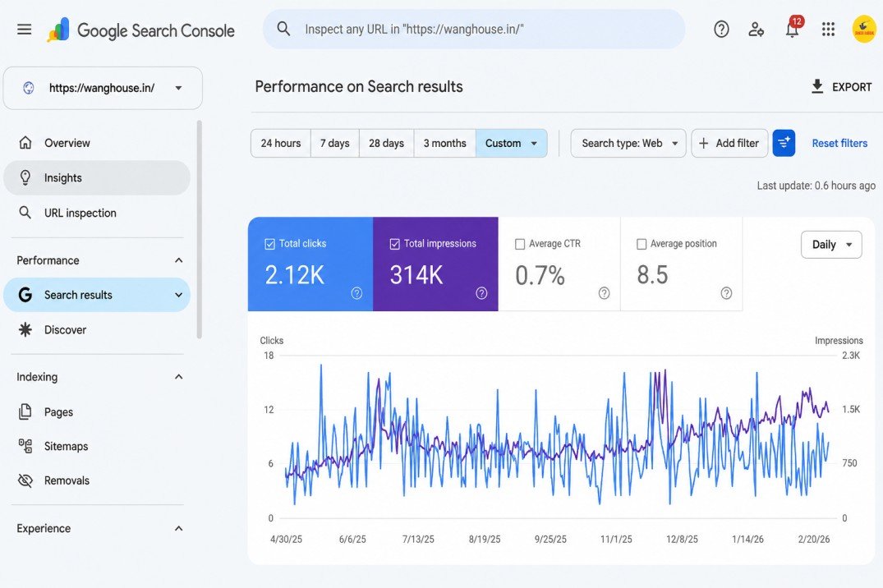The height and width of the screenshot is (588, 883).
Task: Select the 28 days range tab
Action: point(386,143)
